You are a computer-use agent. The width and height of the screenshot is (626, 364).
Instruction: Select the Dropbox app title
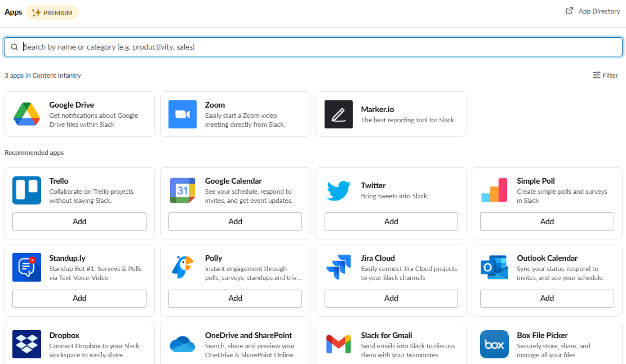tap(64, 335)
